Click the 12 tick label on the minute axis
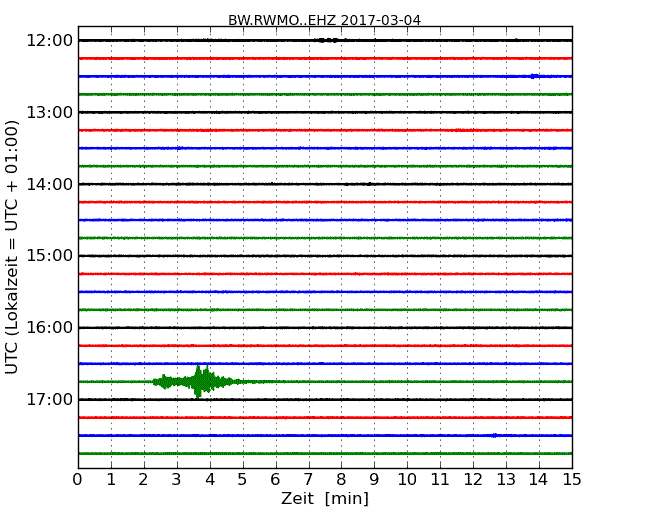The width and height of the screenshot is (650, 520). point(473,480)
